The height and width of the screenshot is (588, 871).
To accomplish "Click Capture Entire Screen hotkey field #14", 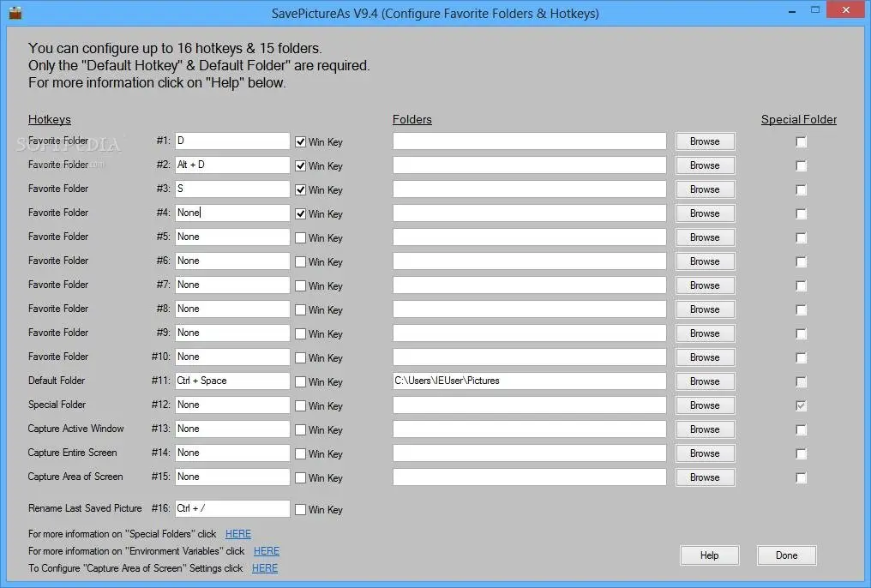I will click(232, 453).
